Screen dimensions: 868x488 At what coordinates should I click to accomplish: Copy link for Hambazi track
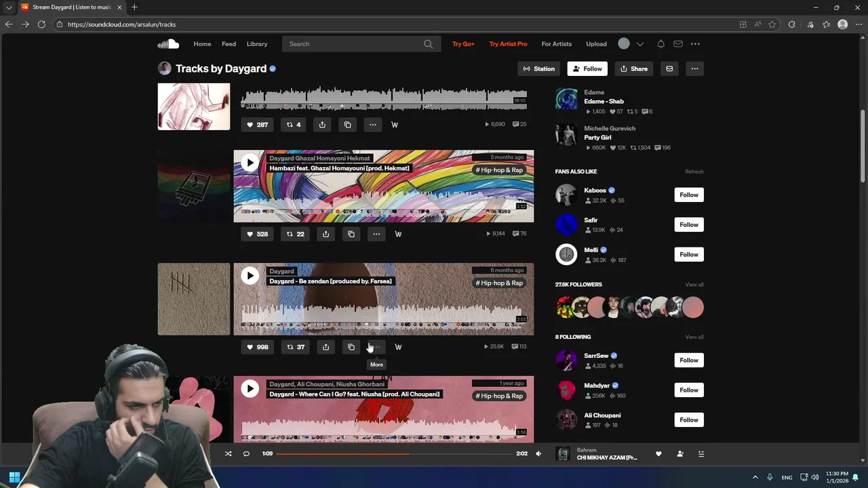point(351,234)
